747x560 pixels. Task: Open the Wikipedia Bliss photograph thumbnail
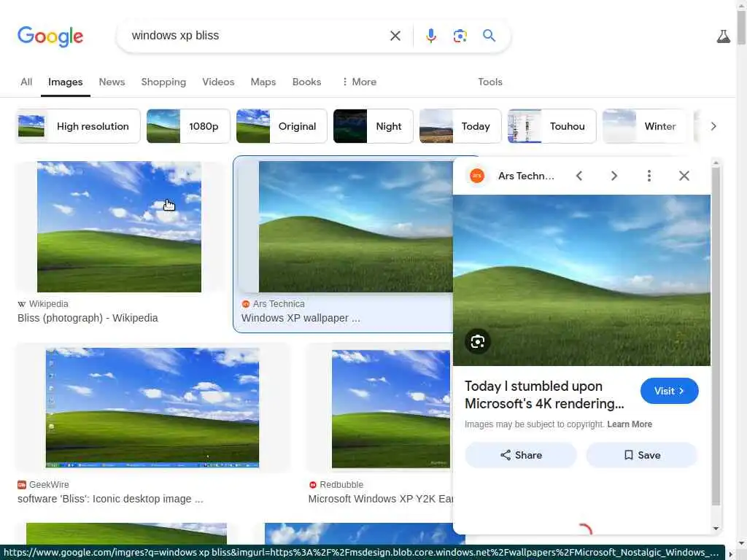(119, 227)
